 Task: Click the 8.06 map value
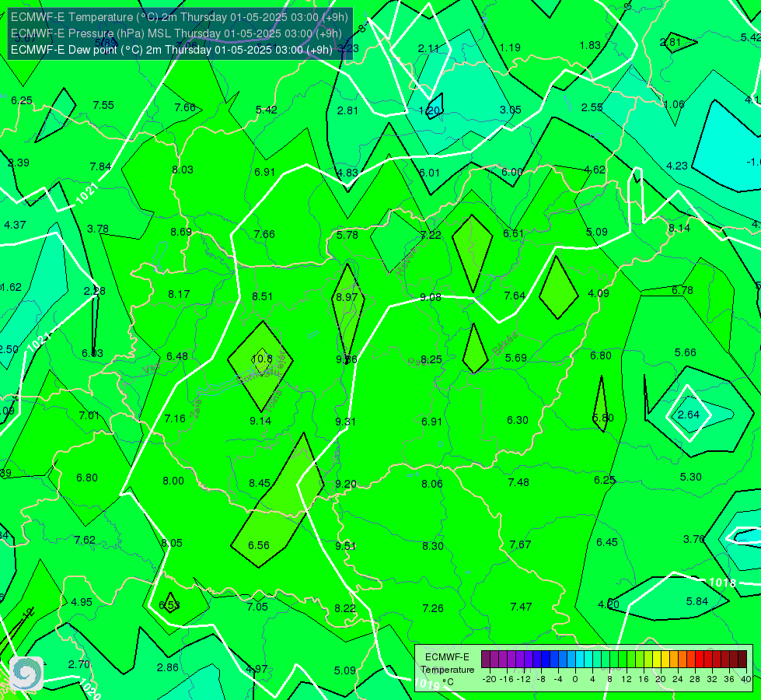point(432,484)
